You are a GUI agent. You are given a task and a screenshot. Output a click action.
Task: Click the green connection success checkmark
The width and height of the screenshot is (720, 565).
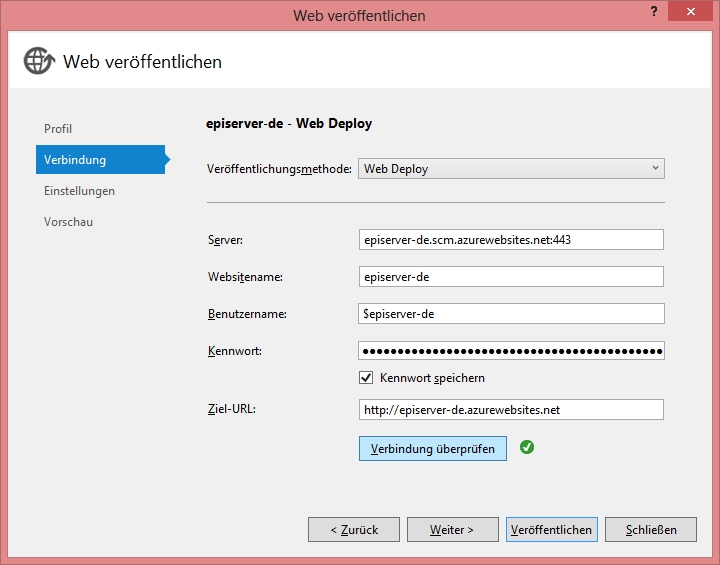tap(527, 448)
